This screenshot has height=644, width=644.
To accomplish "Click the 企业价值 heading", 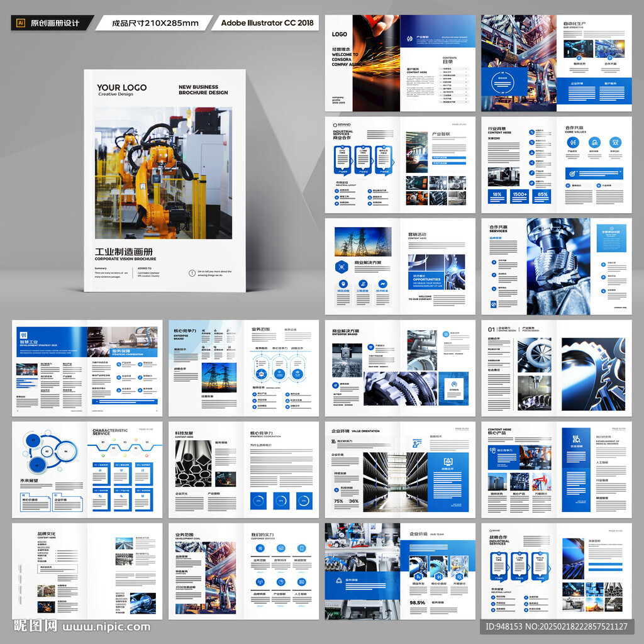I will [x=418, y=534].
